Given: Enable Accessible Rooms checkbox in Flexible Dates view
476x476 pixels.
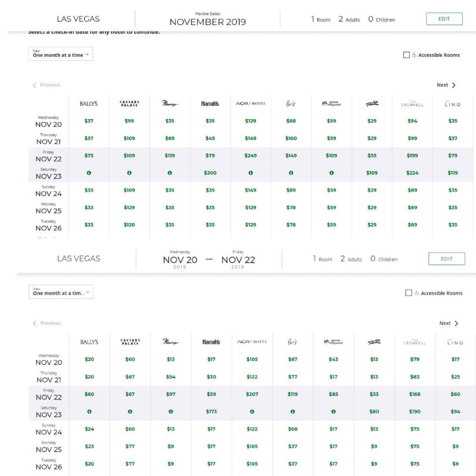Looking at the screenshot, I should coord(406,55).
